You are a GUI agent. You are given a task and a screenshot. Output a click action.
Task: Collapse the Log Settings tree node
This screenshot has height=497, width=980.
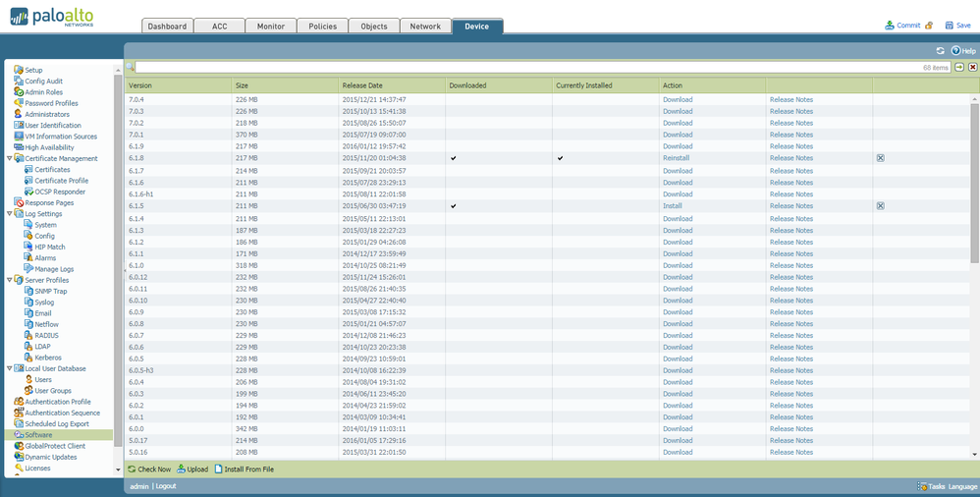click(x=9, y=213)
